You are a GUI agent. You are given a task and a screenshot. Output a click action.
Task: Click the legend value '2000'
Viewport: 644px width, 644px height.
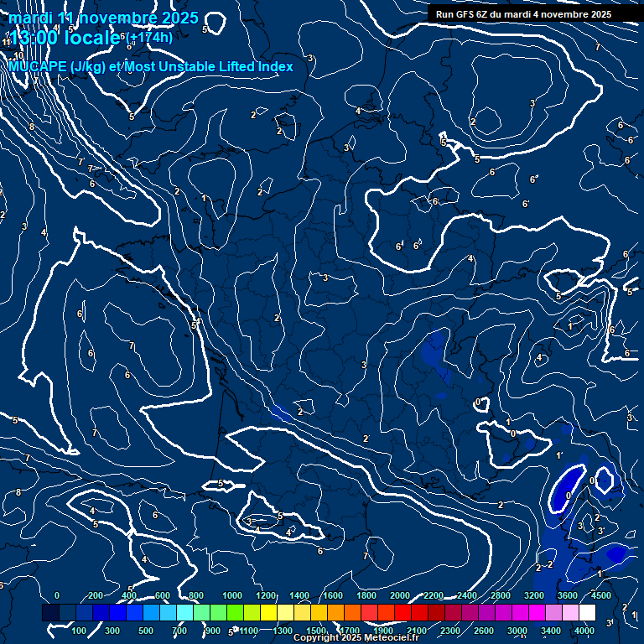[400, 595]
